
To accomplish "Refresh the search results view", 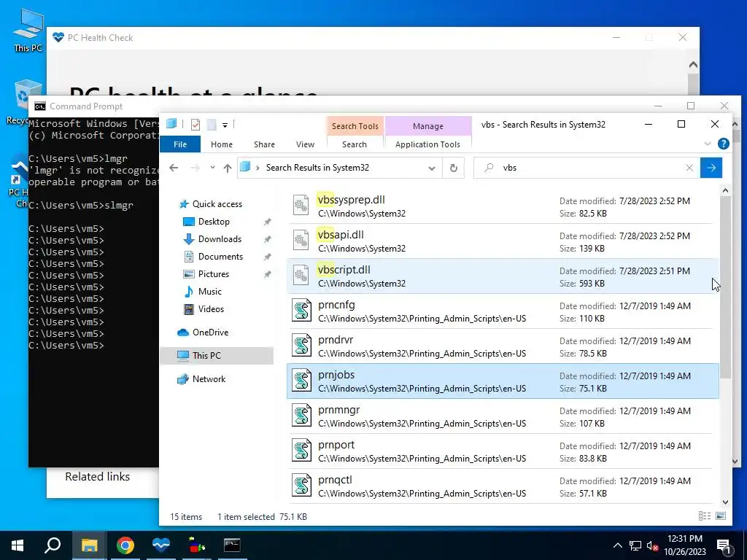I will point(454,168).
